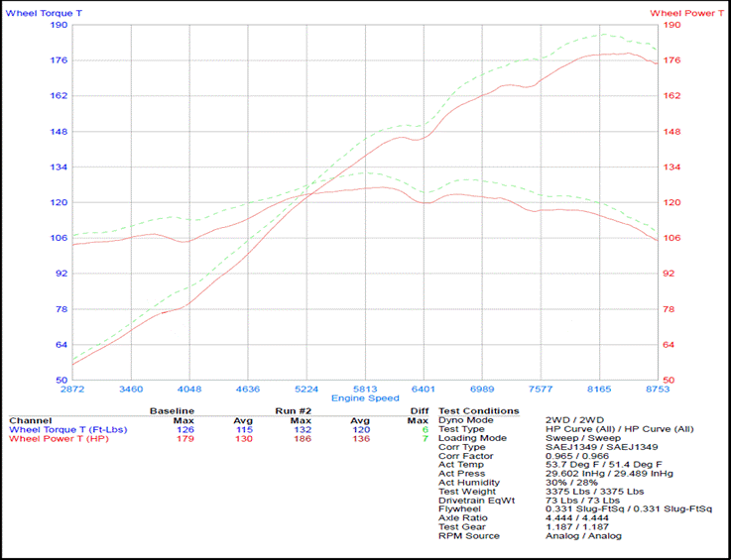This screenshot has width=731, height=560.
Task: Click the 5813 engine speed tick label
Action: (365, 389)
